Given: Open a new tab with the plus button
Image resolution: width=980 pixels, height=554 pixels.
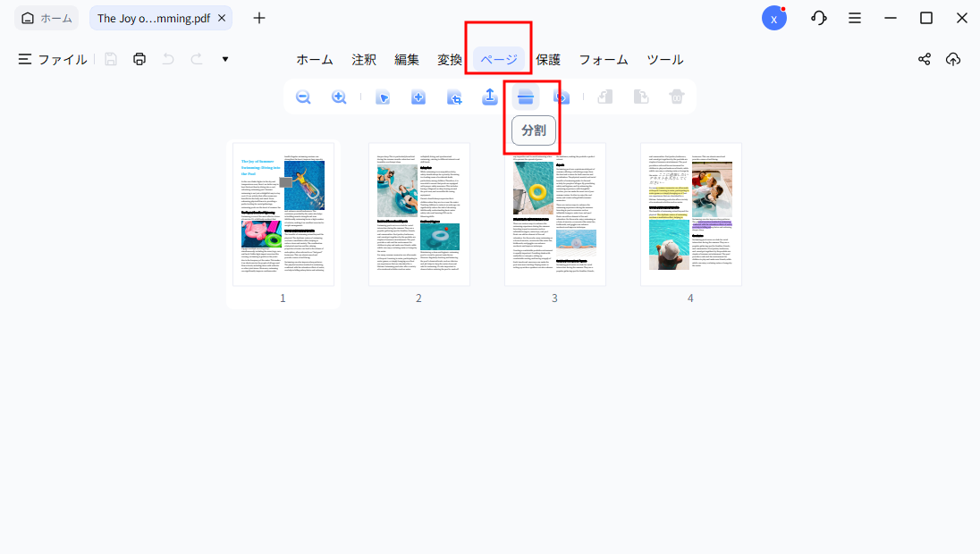Looking at the screenshot, I should click(258, 17).
